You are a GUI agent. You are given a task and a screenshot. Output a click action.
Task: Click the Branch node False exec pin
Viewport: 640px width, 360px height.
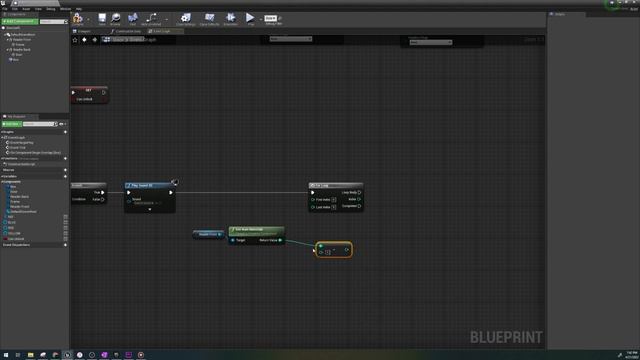[102, 200]
